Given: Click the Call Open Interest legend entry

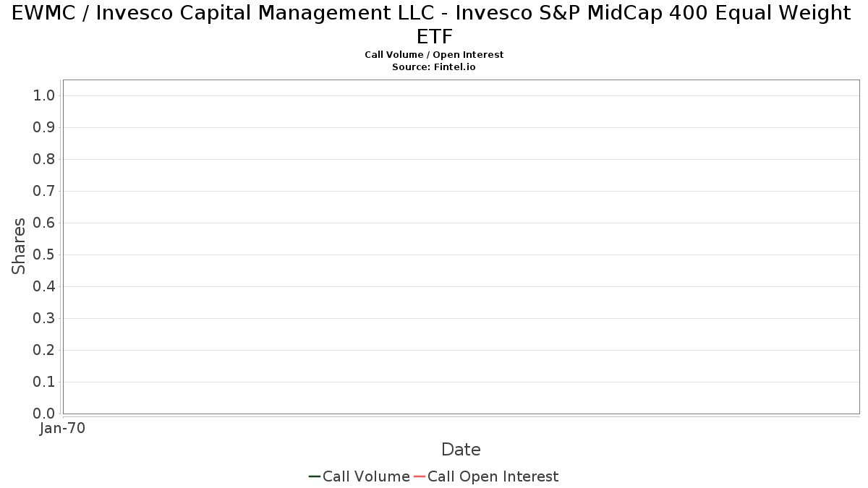Looking at the screenshot, I should pos(485,476).
